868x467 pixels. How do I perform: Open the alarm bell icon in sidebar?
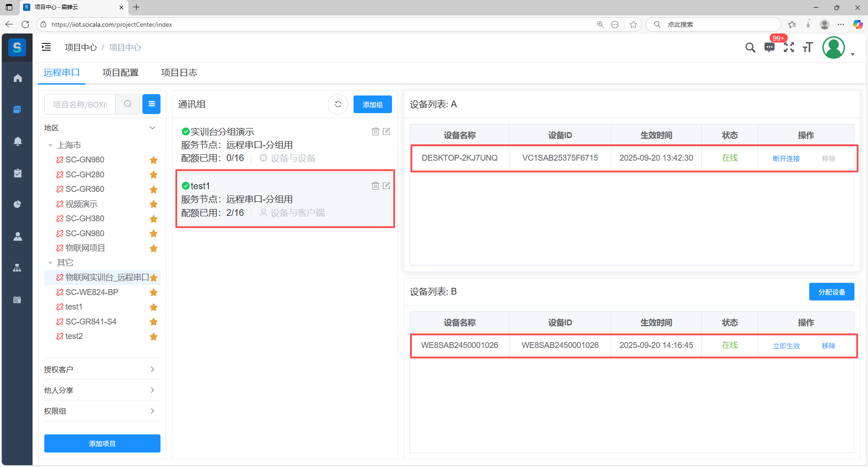tap(18, 141)
